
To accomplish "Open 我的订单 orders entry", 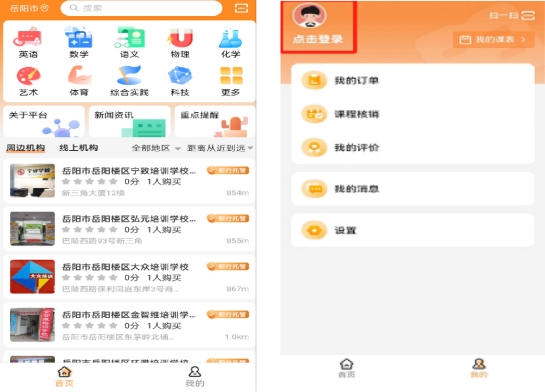I will click(413, 81).
